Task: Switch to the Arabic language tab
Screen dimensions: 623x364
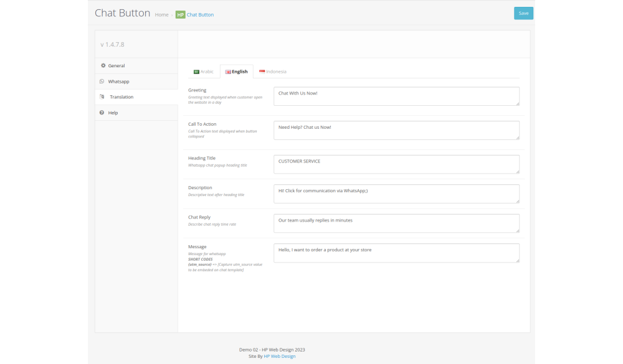Action: 204,72
